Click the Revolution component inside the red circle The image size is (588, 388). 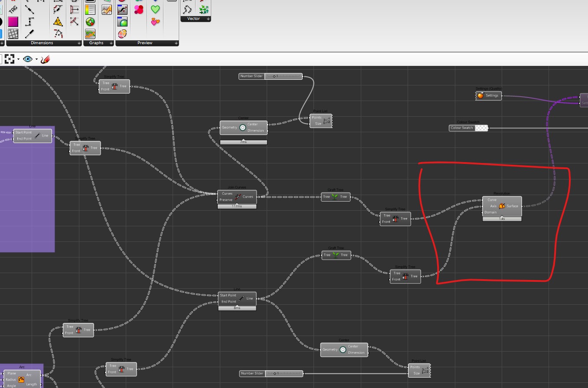coord(502,206)
